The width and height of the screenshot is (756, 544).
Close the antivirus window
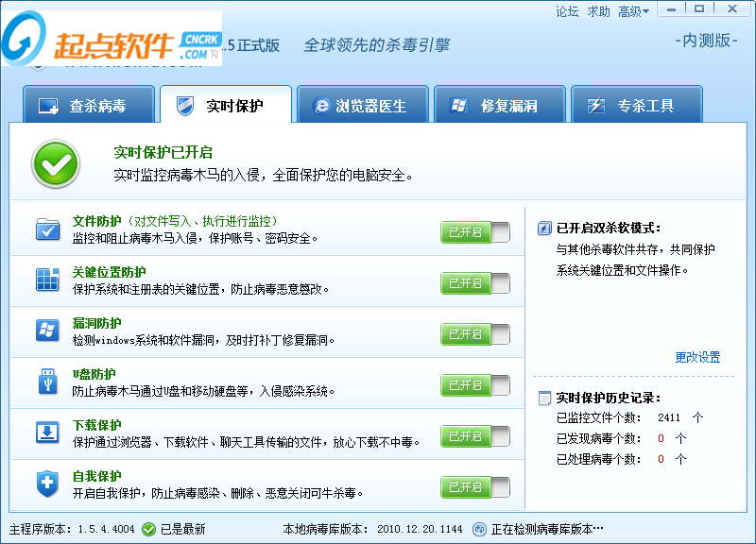click(x=732, y=8)
